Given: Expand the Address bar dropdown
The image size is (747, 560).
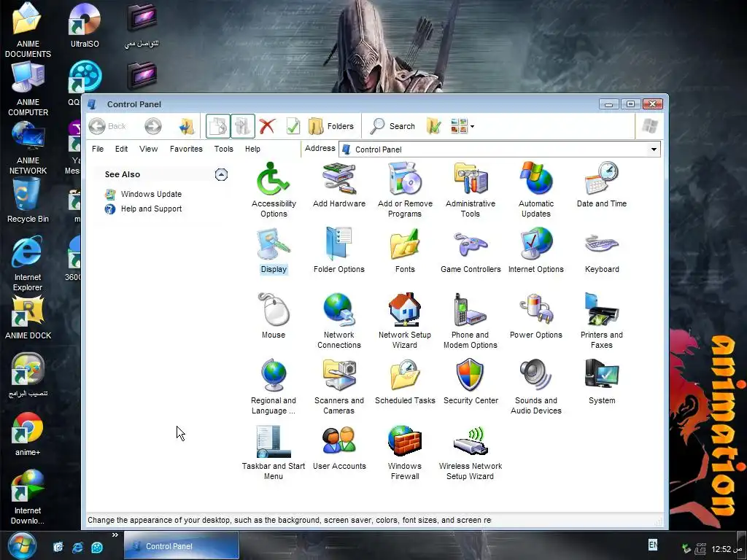Looking at the screenshot, I should tap(654, 149).
